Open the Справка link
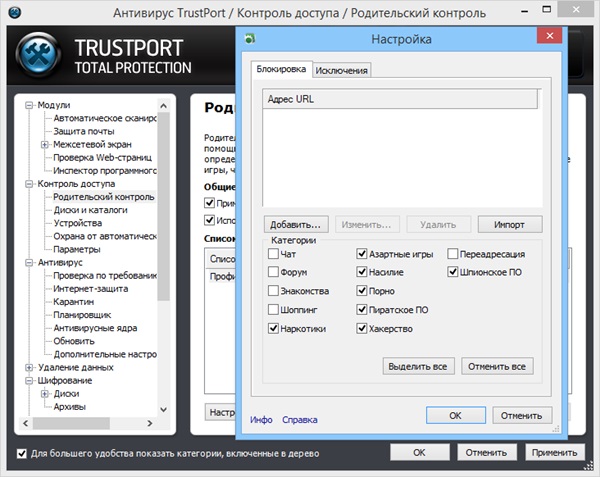 [299, 420]
